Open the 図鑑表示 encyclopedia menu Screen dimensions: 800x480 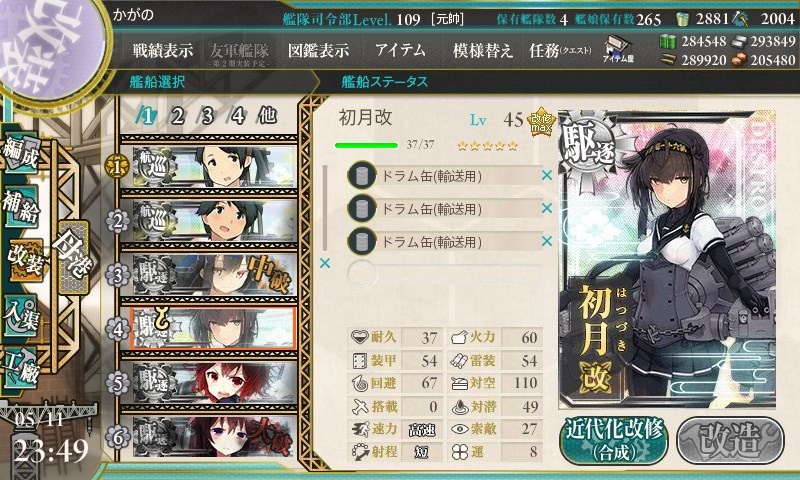tap(318, 50)
